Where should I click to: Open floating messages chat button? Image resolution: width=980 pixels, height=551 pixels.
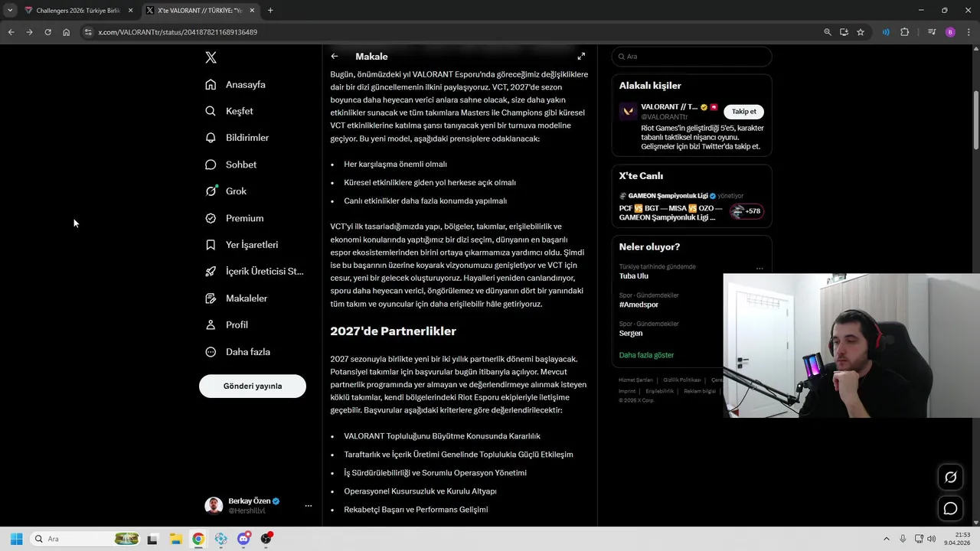(950, 508)
